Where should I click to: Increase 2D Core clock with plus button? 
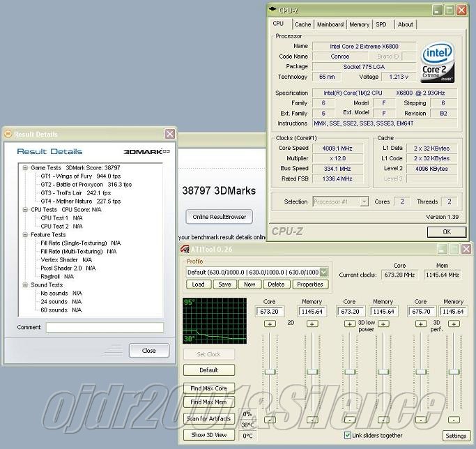click(270, 324)
